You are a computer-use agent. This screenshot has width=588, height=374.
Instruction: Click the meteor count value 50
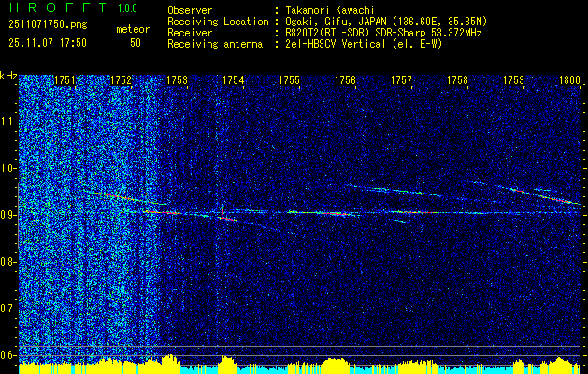136,43
